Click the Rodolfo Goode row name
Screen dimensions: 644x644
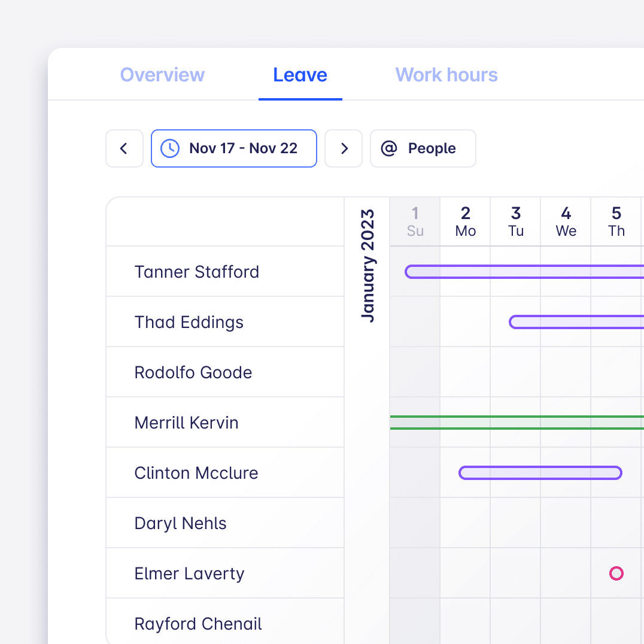[193, 372]
